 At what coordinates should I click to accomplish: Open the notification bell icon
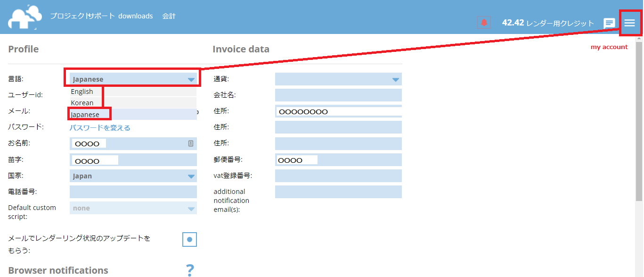(484, 23)
